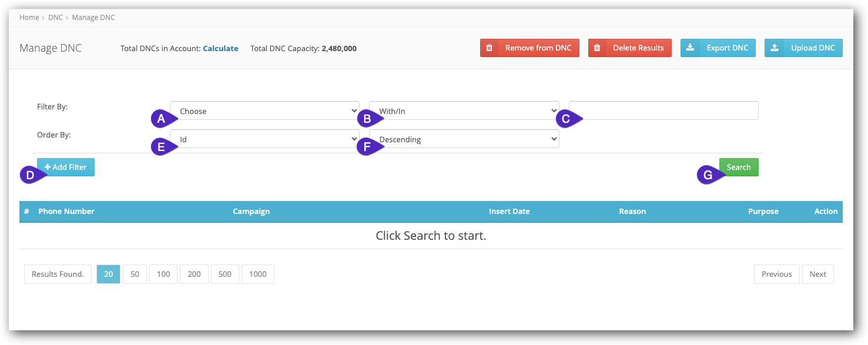868x345 pixels.
Task: Click the trash icon on Remove from DNC
Action: tap(490, 48)
